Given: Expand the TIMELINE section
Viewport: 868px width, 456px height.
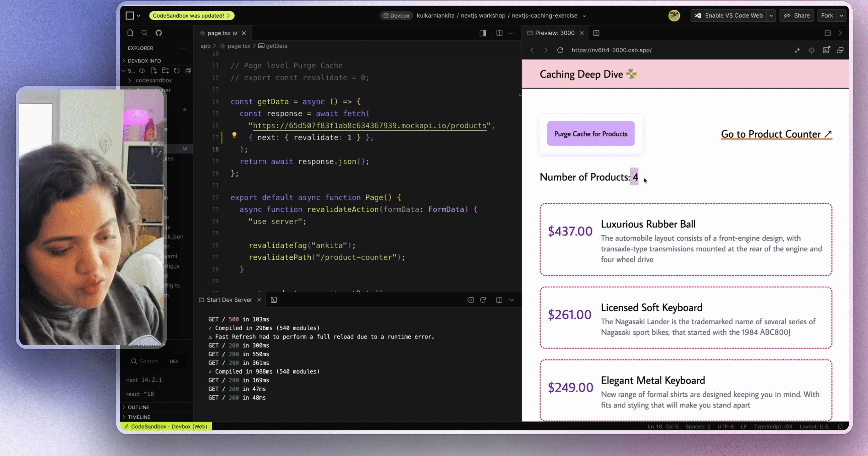Looking at the screenshot, I should point(139,416).
